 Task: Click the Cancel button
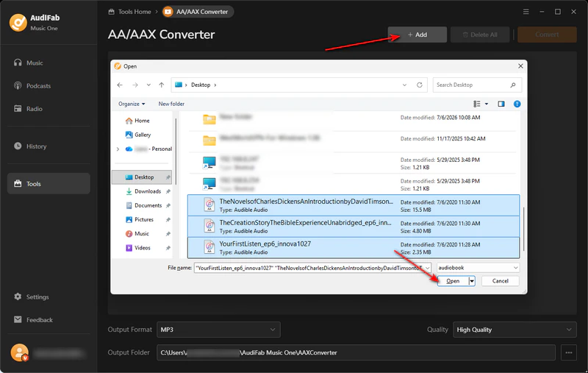500,281
